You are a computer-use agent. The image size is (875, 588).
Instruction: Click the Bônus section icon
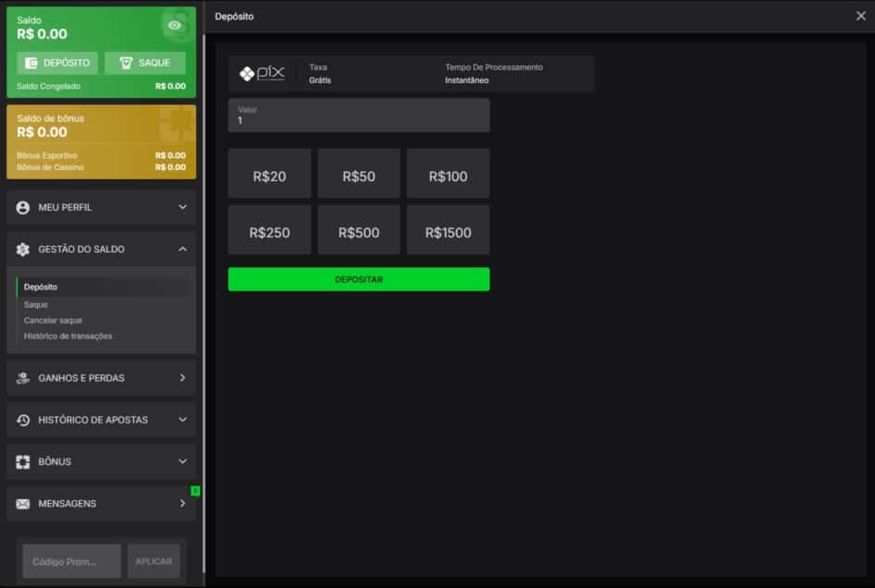(x=23, y=461)
